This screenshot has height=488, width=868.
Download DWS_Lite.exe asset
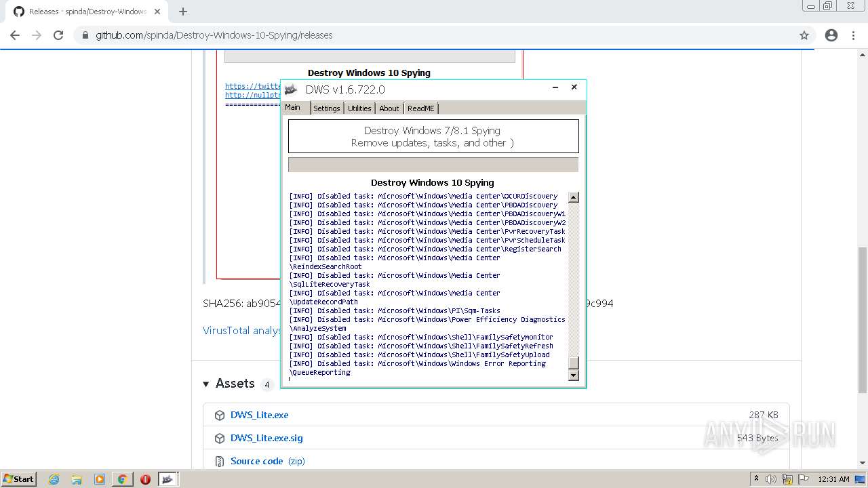pyautogui.click(x=259, y=415)
